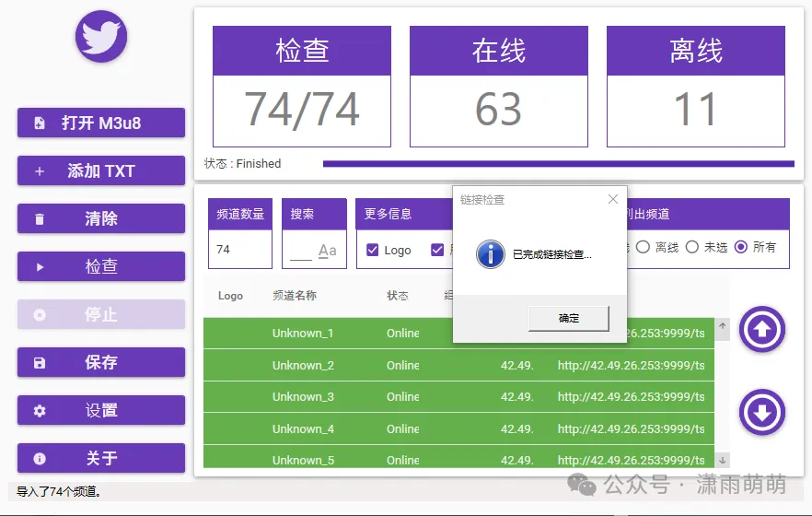Move channel up with up-arrow circle

[761, 330]
